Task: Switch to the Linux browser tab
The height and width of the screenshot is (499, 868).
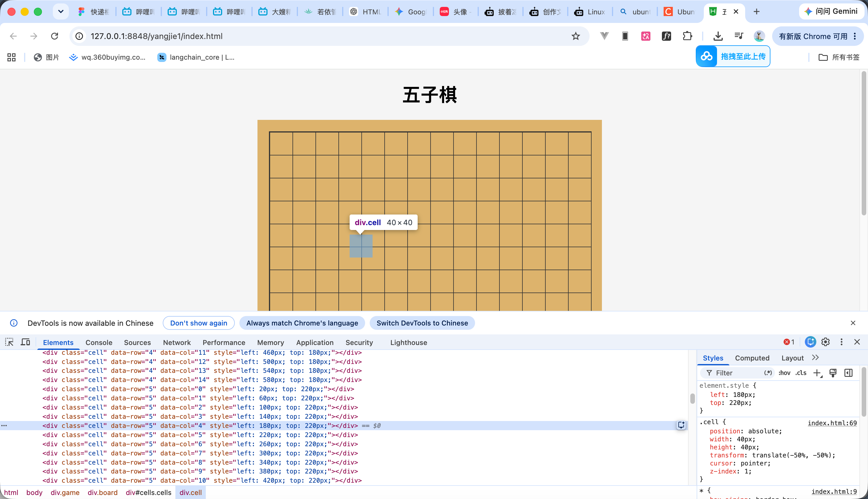Action: click(x=589, y=12)
